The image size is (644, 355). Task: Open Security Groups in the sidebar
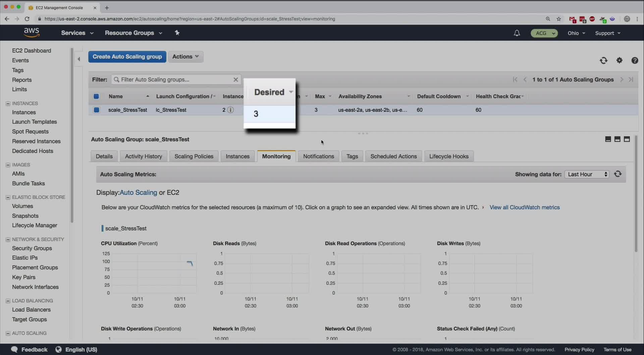click(32, 248)
